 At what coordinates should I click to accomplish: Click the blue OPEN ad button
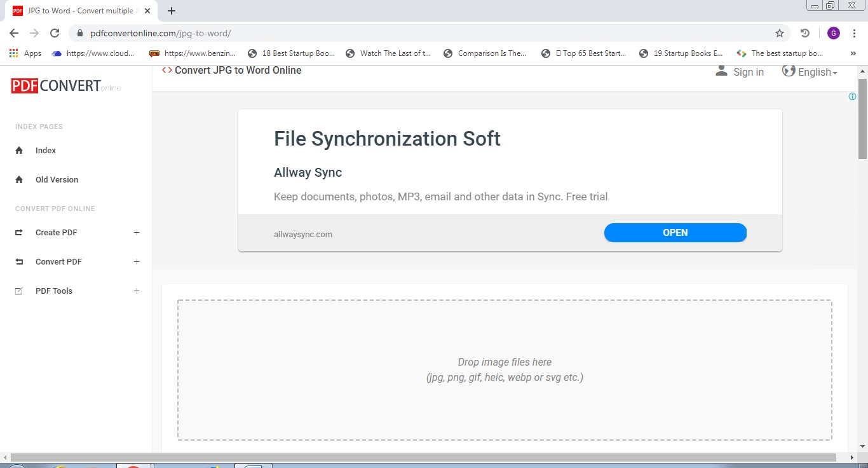click(x=675, y=233)
